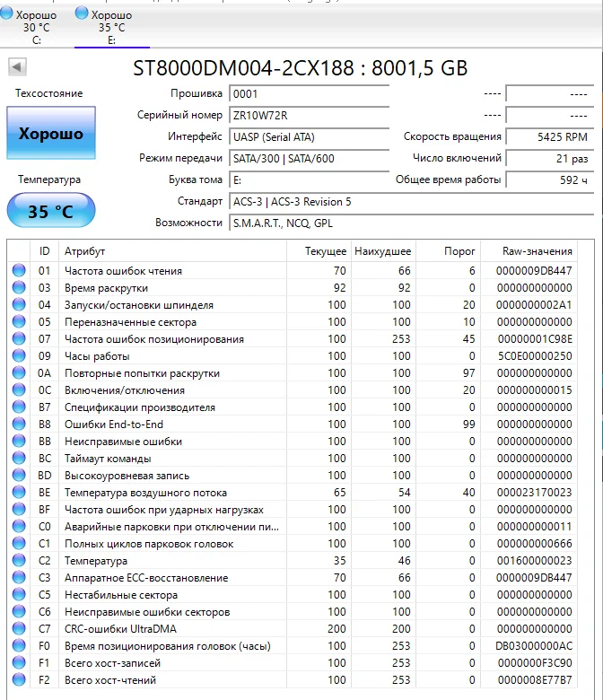
Task: Click status icon for attribute C6 row
Action: (19, 612)
